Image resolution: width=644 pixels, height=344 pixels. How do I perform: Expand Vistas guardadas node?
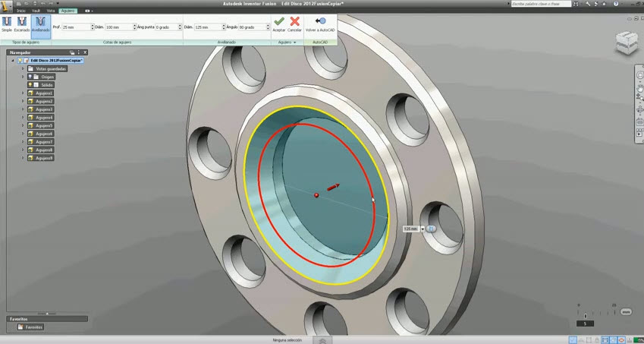(x=24, y=68)
